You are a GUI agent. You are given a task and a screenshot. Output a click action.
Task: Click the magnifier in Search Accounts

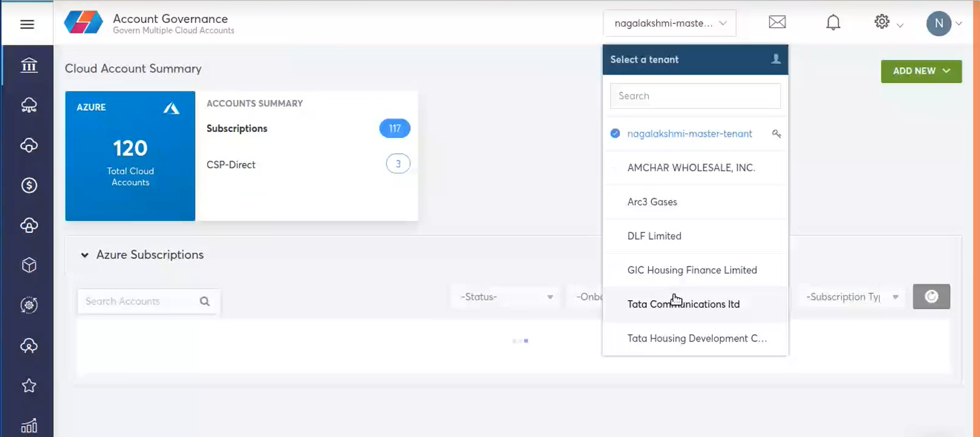coord(205,301)
